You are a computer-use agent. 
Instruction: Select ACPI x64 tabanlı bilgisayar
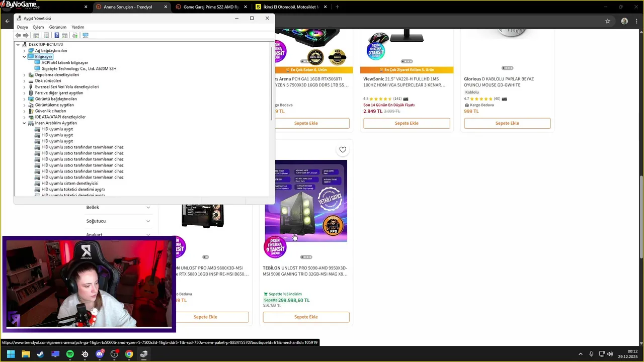[x=64, y=62]
